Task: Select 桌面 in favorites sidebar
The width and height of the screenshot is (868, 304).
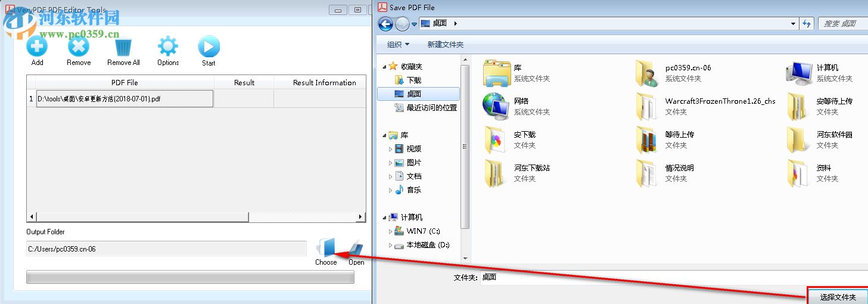Action: click(x=419, y=94)
